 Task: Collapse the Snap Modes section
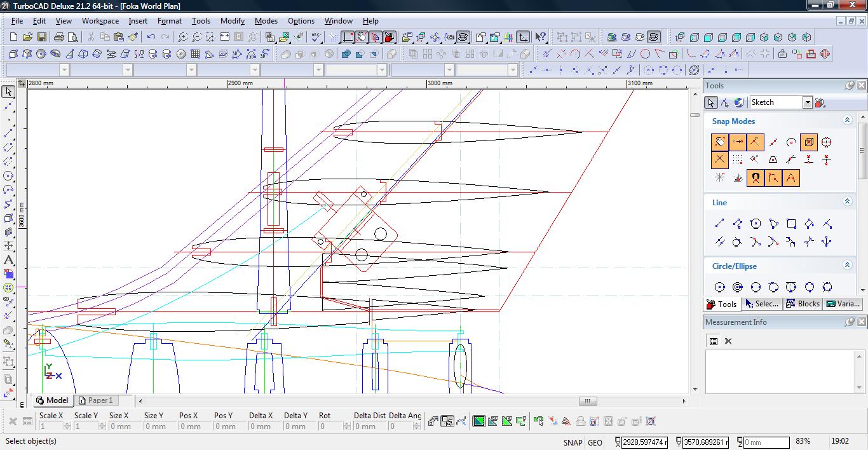[847, 120]
